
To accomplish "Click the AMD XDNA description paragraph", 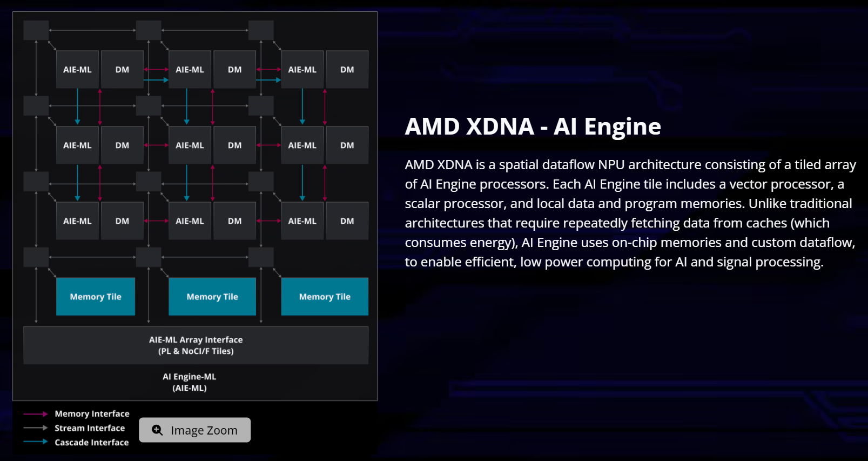I will point(630,213).
